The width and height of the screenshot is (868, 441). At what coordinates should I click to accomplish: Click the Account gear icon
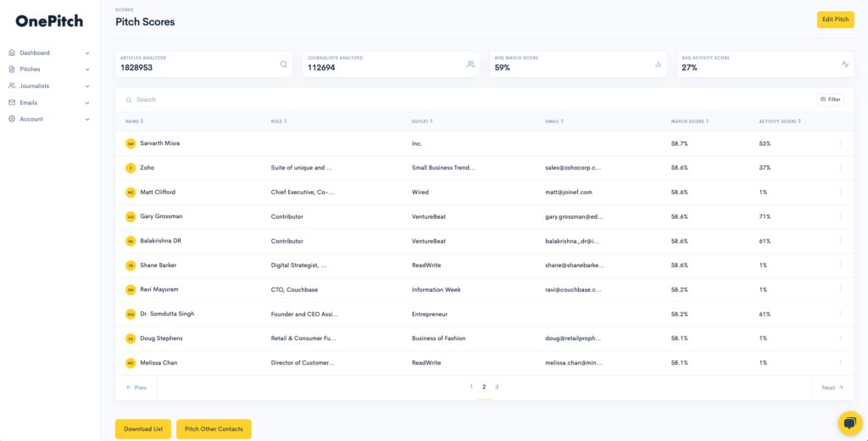[x=12, y=119]
